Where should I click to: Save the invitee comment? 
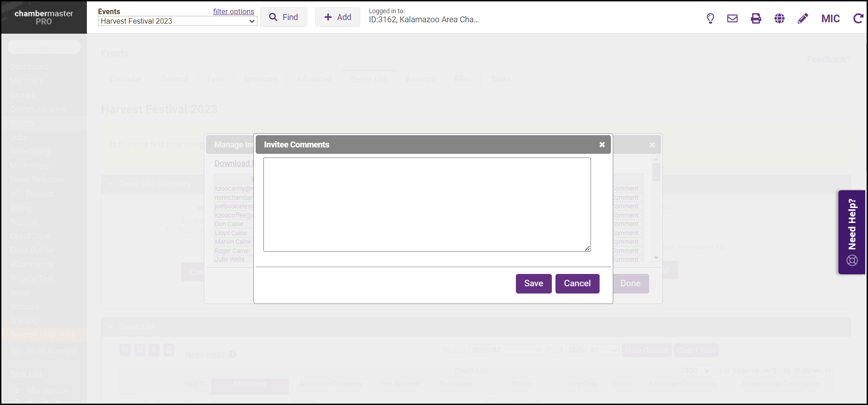pos(533,283)
